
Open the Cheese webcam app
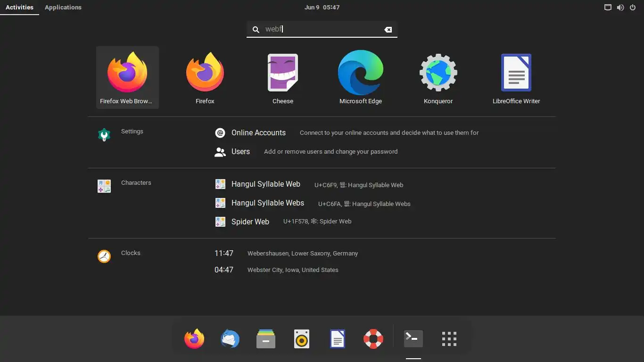pos(283,77)
